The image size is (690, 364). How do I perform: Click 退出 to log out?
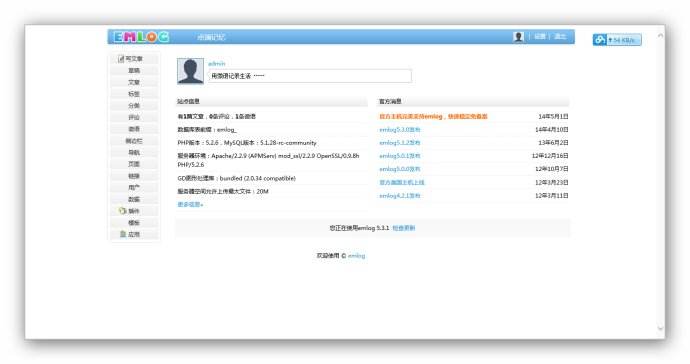[x=560, y=37]
